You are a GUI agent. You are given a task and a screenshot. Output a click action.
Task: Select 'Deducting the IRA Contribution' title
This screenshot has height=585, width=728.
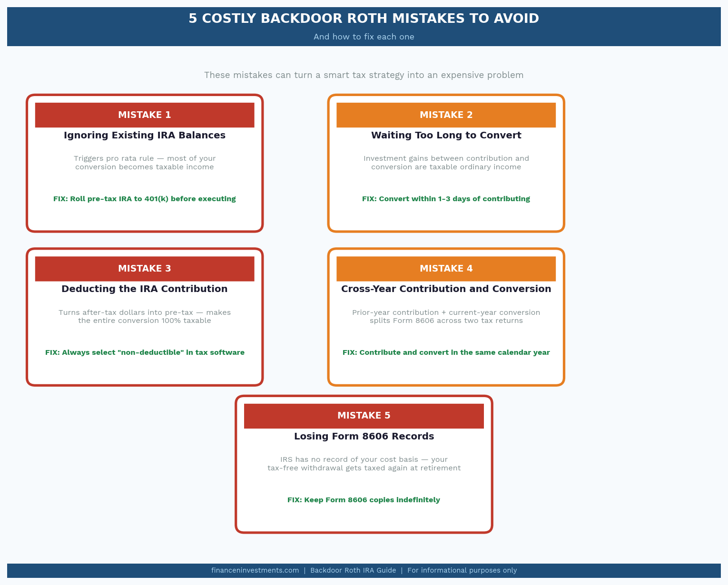(145, 289)
